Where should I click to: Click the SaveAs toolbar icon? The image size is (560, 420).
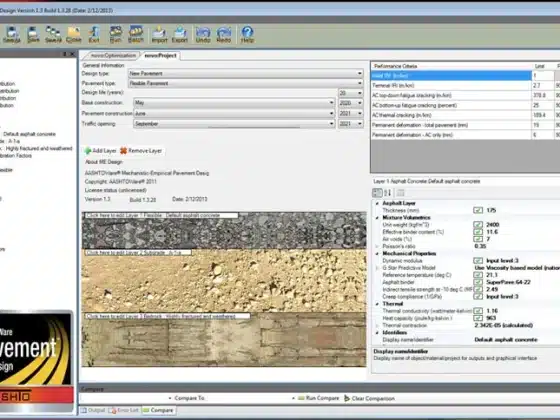pyautogui.click(x=12, y=35)
